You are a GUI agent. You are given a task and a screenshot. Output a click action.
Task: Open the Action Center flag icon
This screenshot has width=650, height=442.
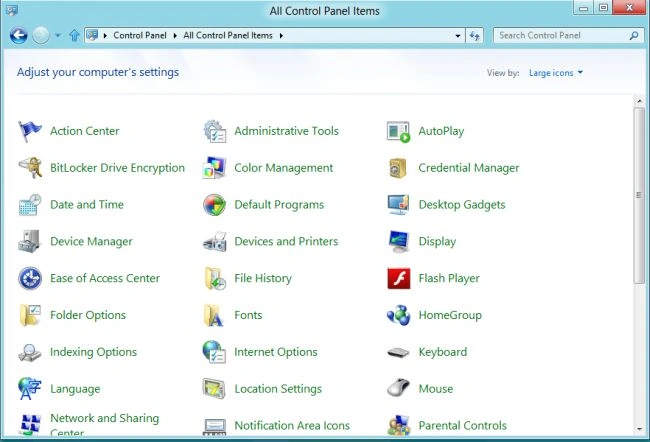click(x=30, y=131)
